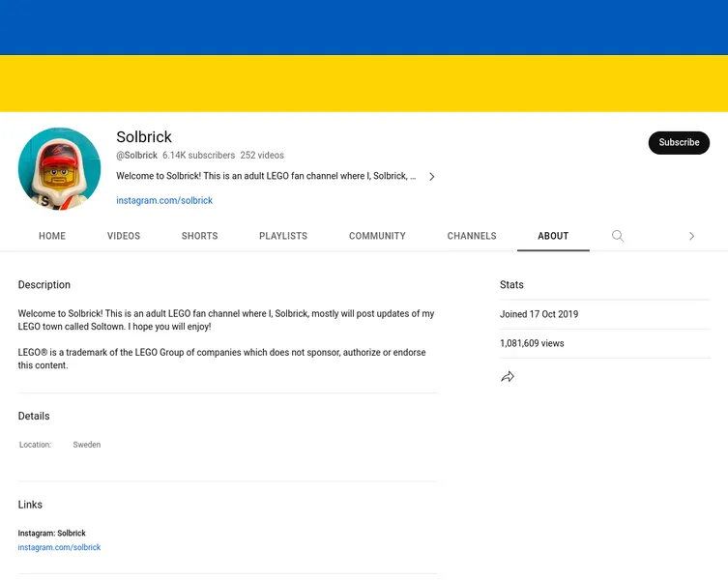This screenshot has width=728, height=580.
Task: Click the 252 videos count
Action: tap(262, 156)
